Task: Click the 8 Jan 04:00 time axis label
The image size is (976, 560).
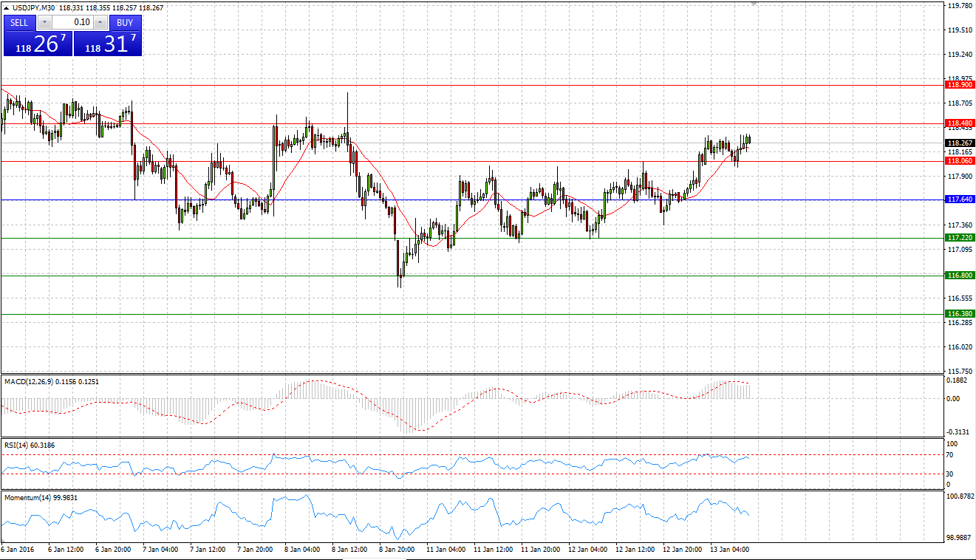Action: tap(301, 550)
